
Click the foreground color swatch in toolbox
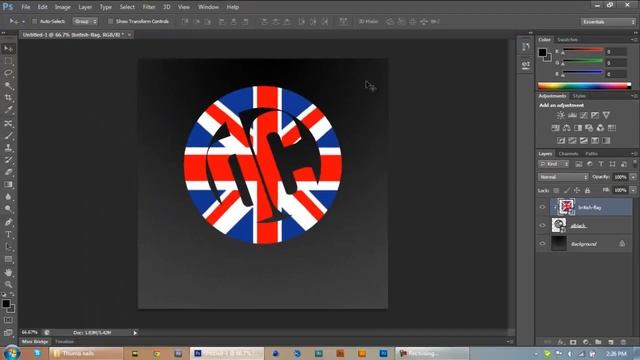pos(6,304)
